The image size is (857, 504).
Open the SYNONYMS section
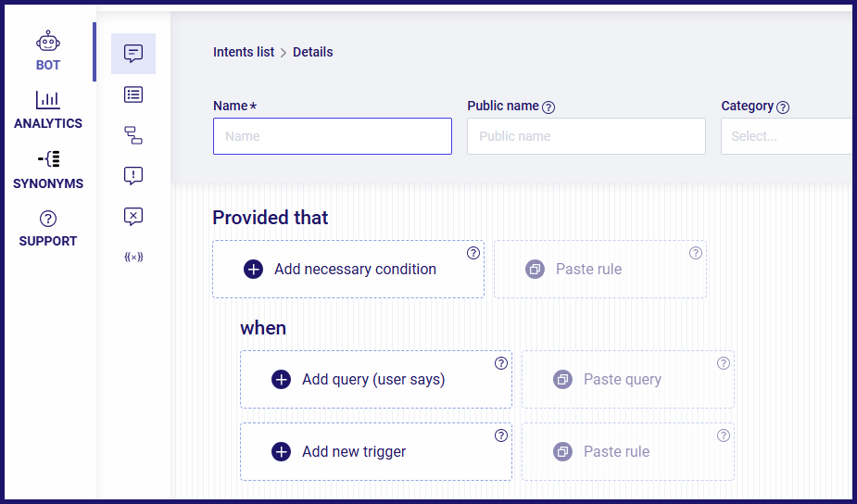[x=48, y=170]
